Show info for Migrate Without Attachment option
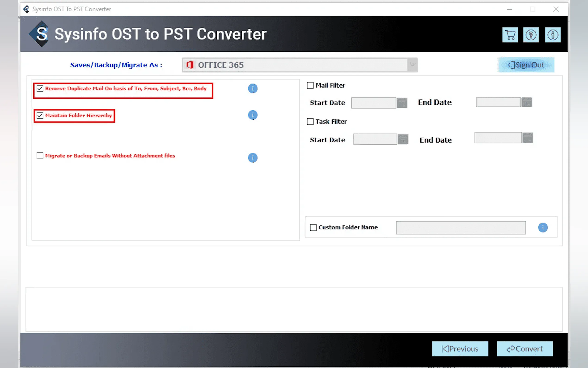 [x=253, y=158]
